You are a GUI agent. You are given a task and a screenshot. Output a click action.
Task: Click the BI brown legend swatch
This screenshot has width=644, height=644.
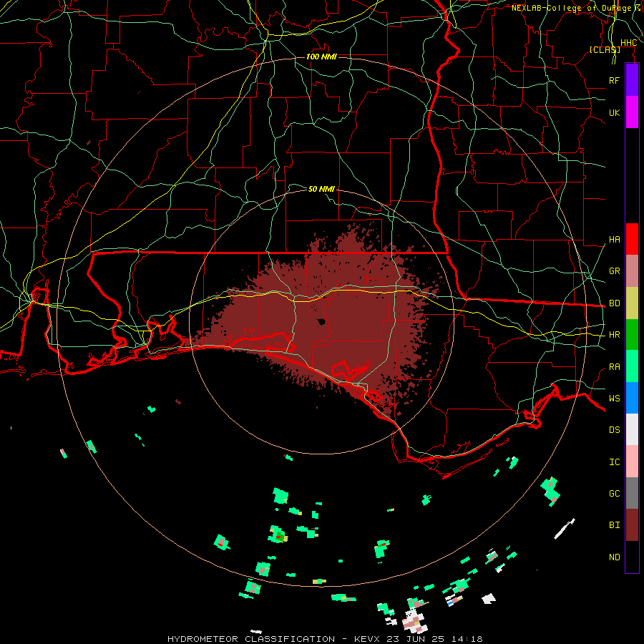[x=632, y=525]
